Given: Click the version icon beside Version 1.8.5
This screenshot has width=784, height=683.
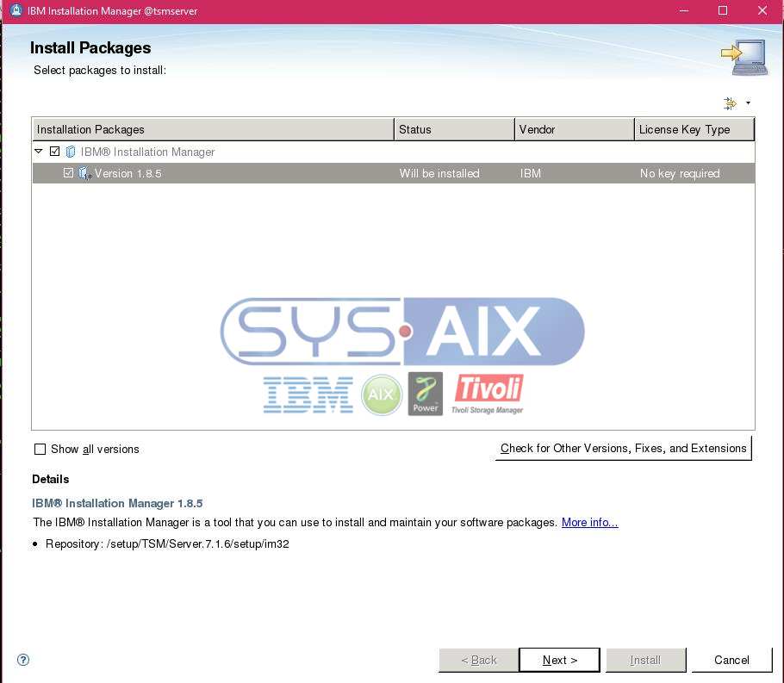Looking at the screenshot, I should 84,173.
